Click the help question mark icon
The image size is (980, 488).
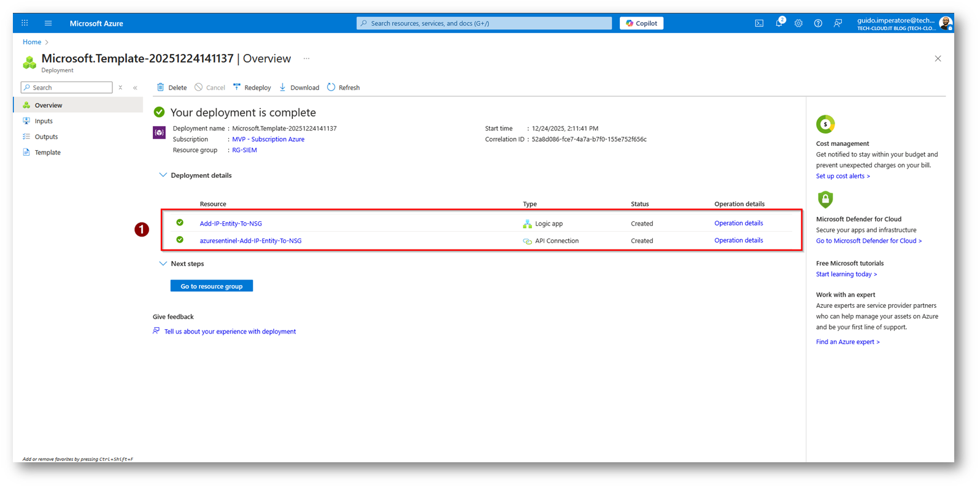tap(818, 23)
